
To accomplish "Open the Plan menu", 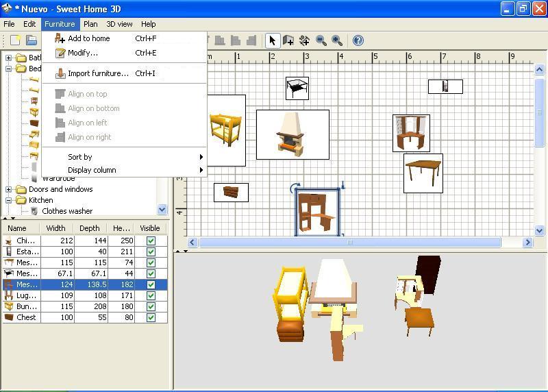I will (90, 24).
